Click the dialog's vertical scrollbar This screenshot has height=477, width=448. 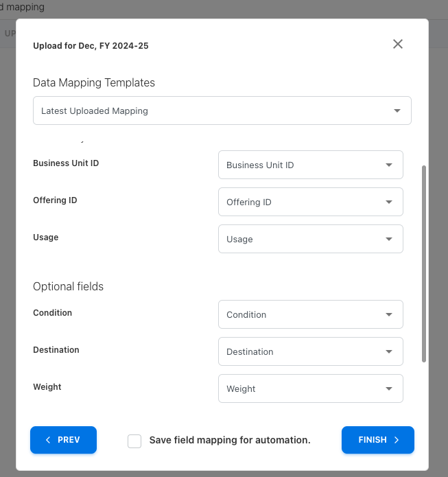pos(424,264)
